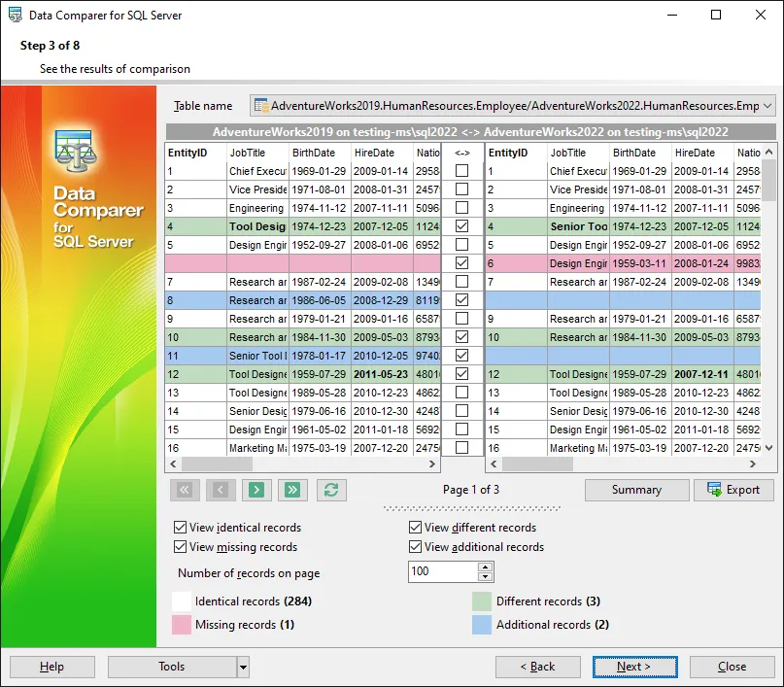
Task: Go to the first page of results
Action: click(x=184, y=490)
